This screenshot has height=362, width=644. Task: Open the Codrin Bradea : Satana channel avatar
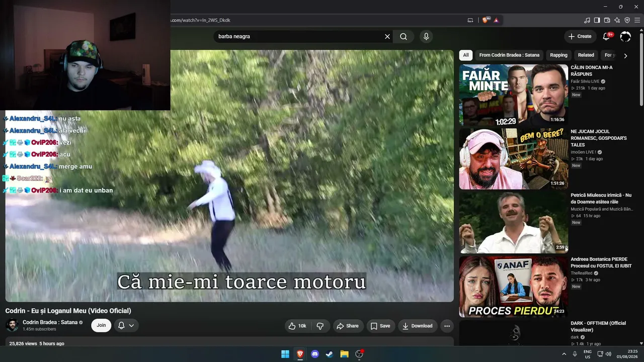[x=12, y=325]
